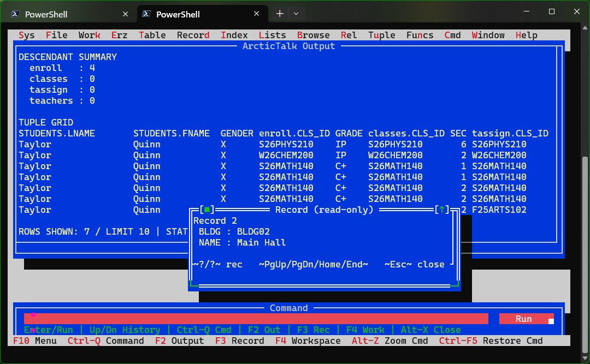Click the enroll : 4 summary line

62,68
